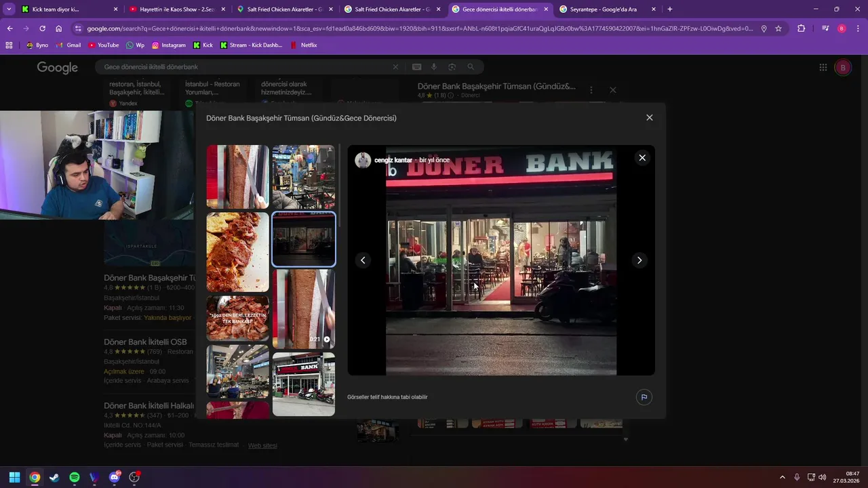Open Steam from the taskbar

pos(54,477)
